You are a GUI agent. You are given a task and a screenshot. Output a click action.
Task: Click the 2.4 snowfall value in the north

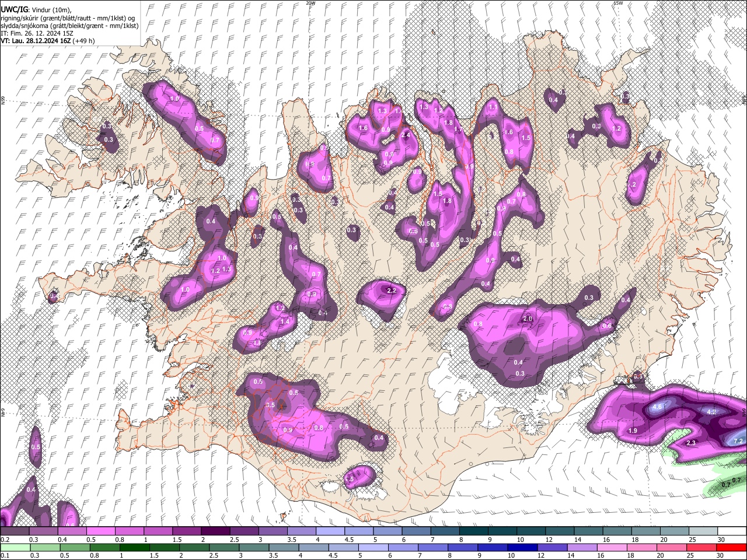pyautogui.click(x=406, y=135)
